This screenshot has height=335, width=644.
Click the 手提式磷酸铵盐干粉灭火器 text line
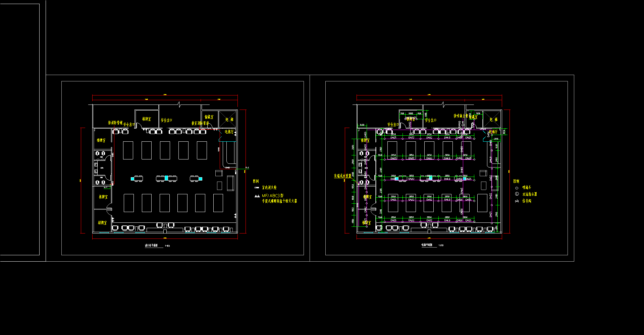(279, 201)
